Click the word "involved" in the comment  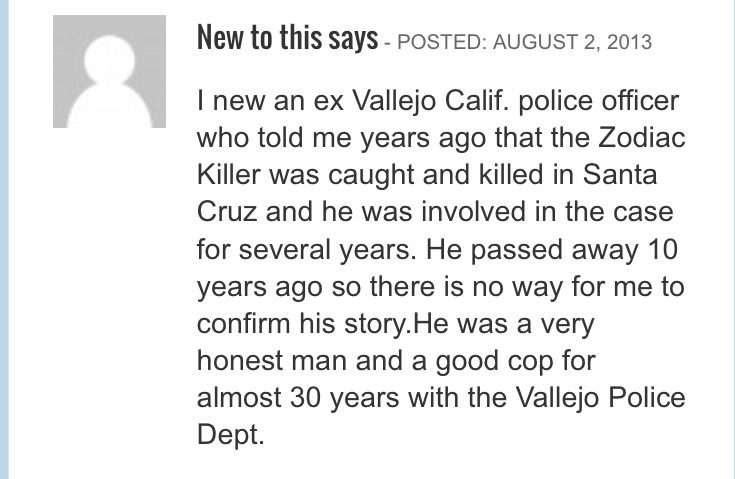[473, 211]
